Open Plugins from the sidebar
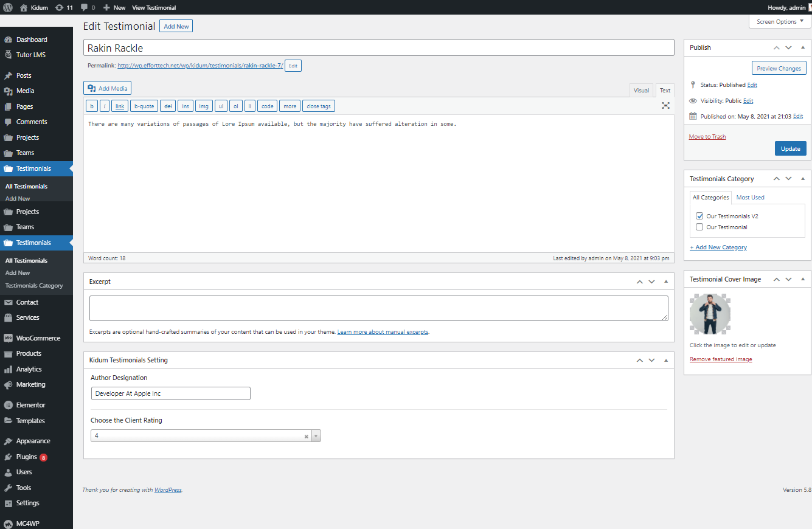Screen dimensions: 812x529 point(27,457)
